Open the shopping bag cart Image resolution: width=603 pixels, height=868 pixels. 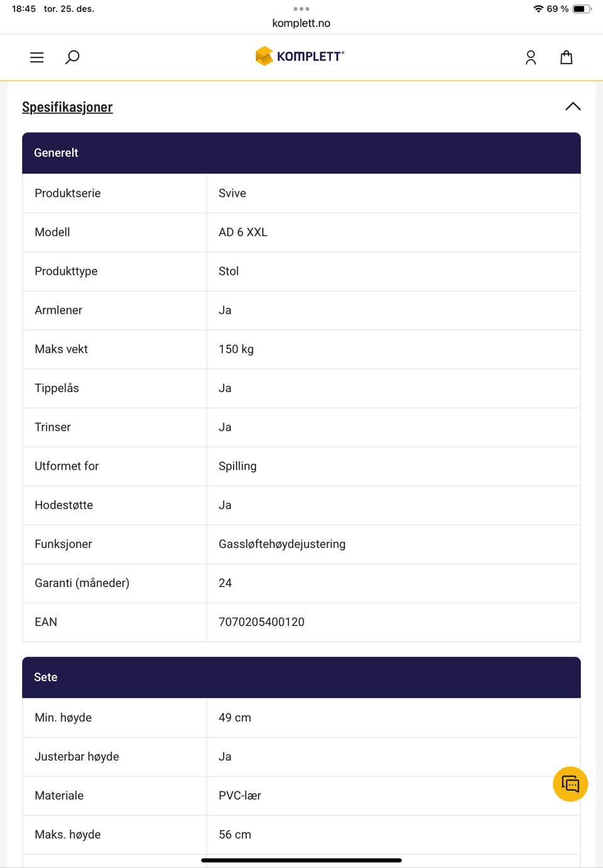tap(566, 58)
